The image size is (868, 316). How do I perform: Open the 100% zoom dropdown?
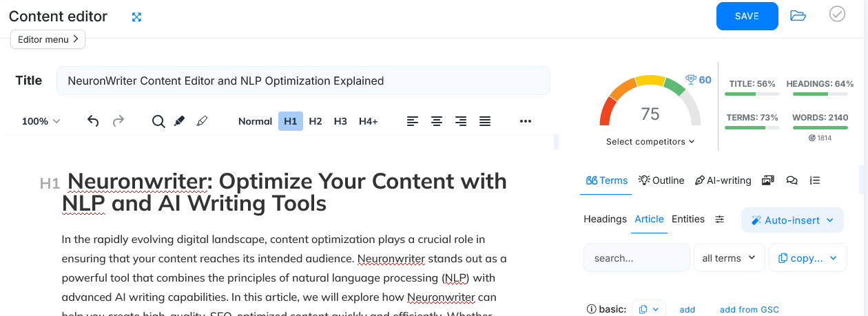point(41,121)
